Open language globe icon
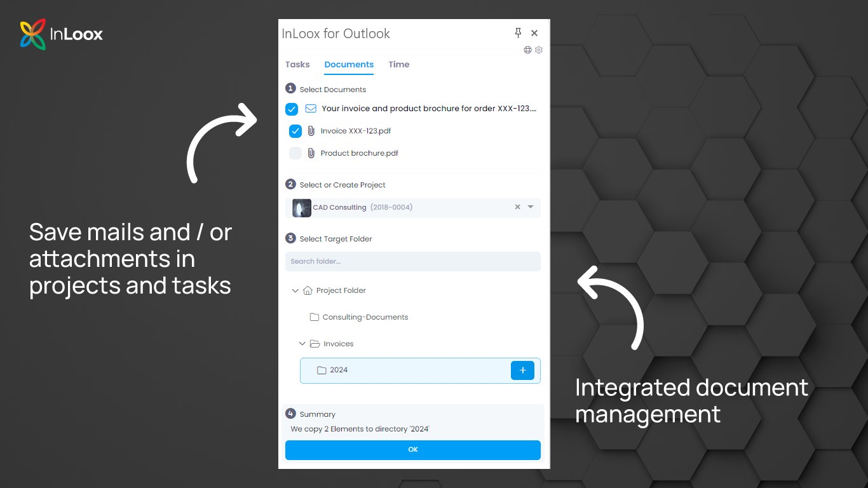Screen dimensions: 868x488 tap(527, 50)
